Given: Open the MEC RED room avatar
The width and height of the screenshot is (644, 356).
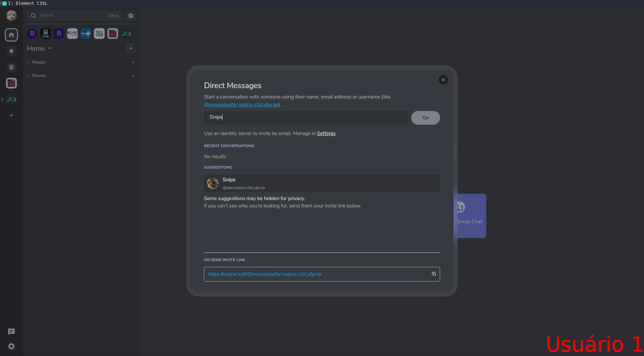Looking at the screenshot, I should click(x=99, y=34).
